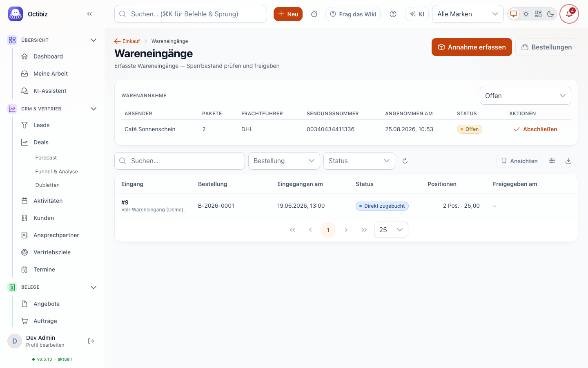
Task: Click the Octibiz logo icon
Action: pos(16,14)
